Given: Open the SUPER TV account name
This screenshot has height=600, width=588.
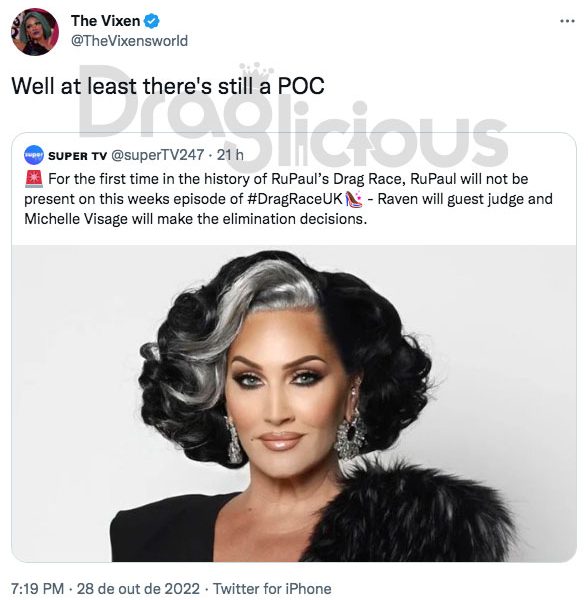Looking at the screenshot, I should [77, 156].
